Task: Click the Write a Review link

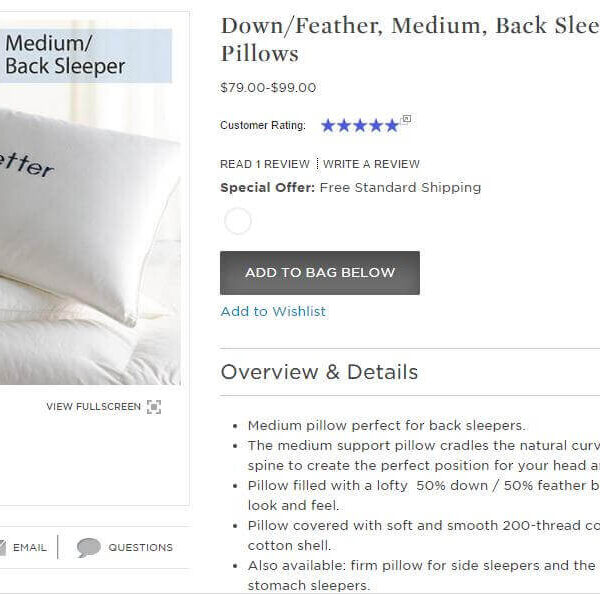Action: [371, 164]
